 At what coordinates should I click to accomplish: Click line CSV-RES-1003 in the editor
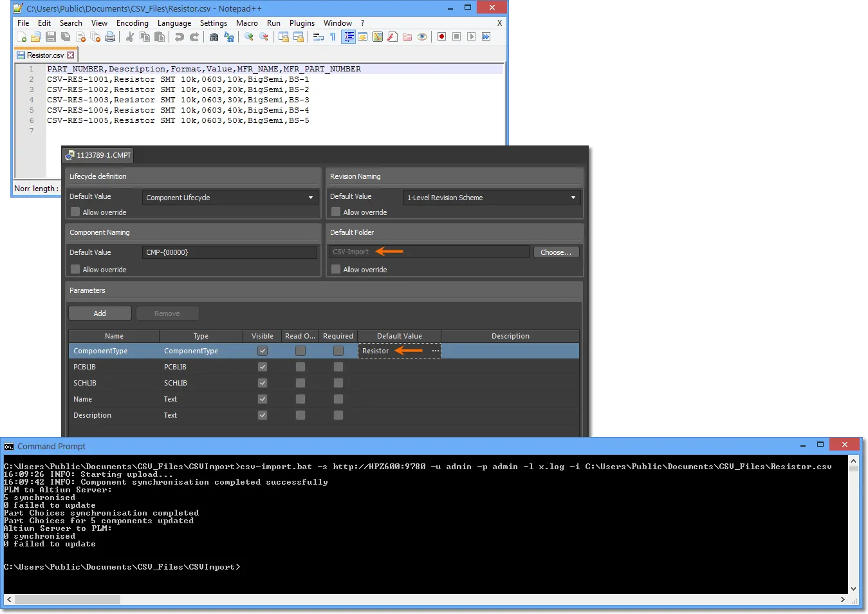pos(178,100)
